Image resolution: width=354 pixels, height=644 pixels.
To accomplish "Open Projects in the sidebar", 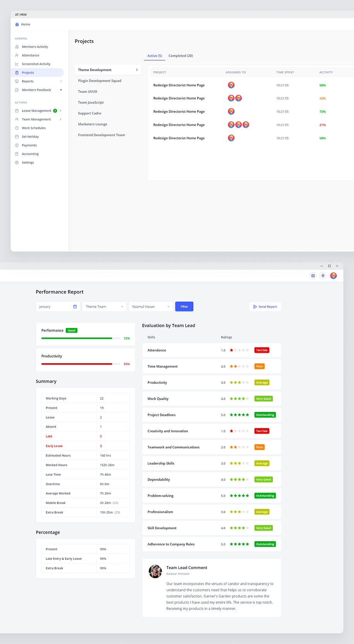I will (28, 73).
